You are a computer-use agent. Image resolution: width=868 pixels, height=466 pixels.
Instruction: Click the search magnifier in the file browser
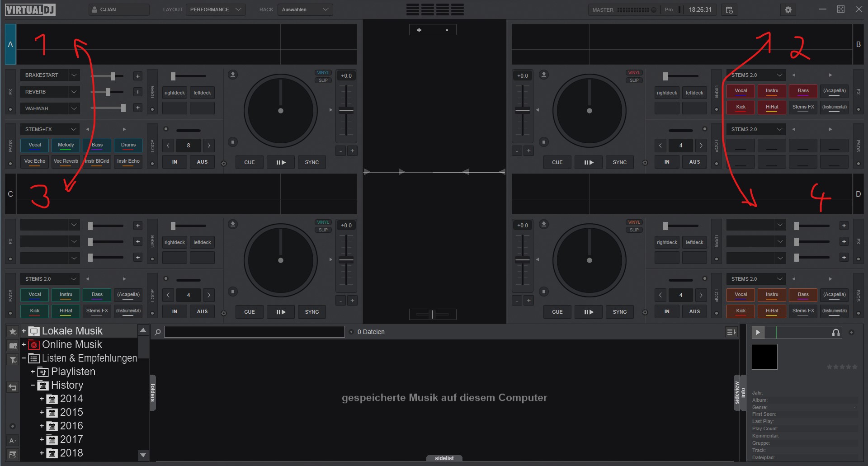pos(157,332)
